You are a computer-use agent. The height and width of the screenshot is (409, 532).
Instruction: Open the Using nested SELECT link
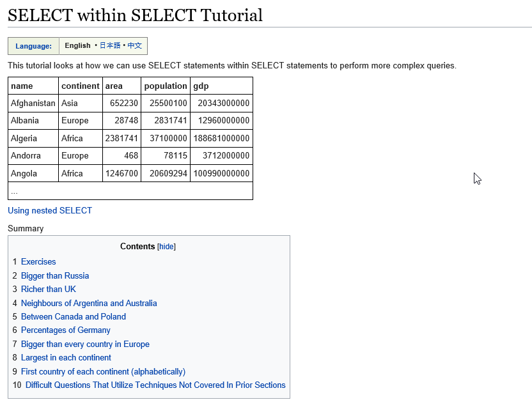49,210
